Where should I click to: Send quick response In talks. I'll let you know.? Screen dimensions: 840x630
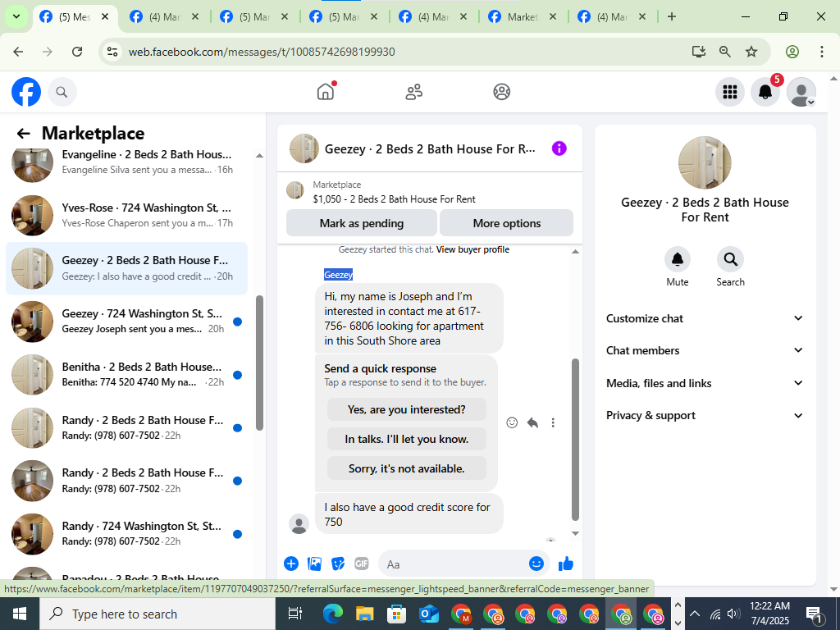pyautogui.click(x=407, y=439)
